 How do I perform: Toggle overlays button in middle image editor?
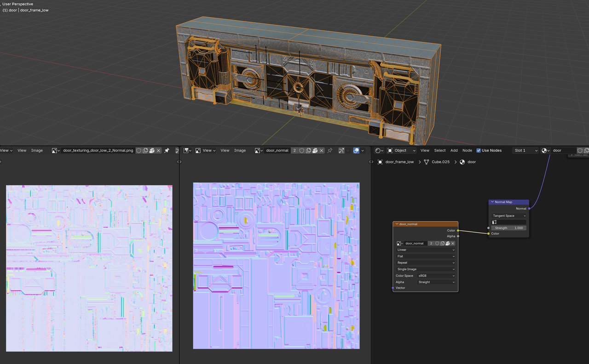(356, 150)
